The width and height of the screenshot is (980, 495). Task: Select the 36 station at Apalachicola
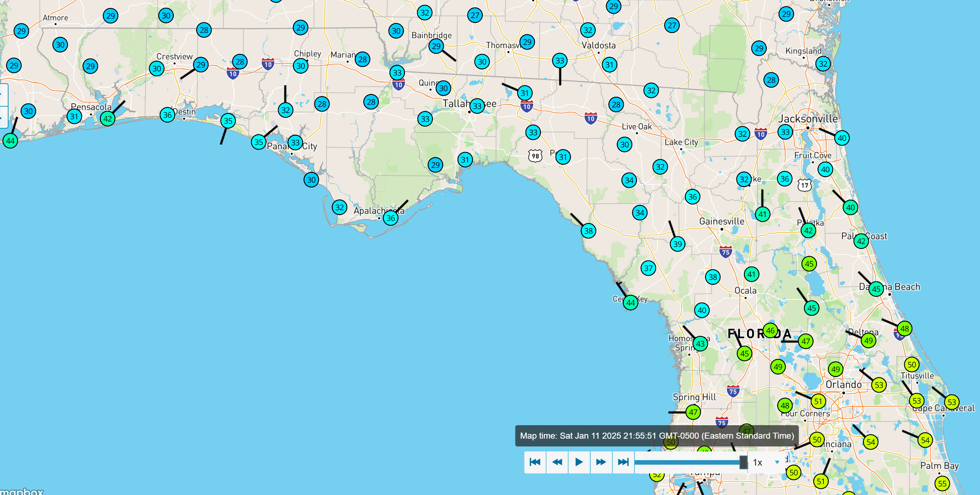[391, 218]
